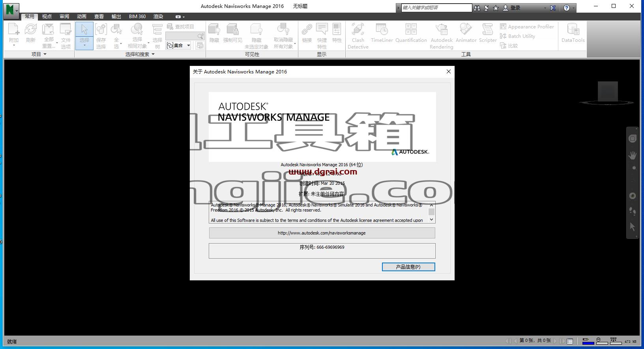Click the binoculars search icon in title bar

coord(477,8)
